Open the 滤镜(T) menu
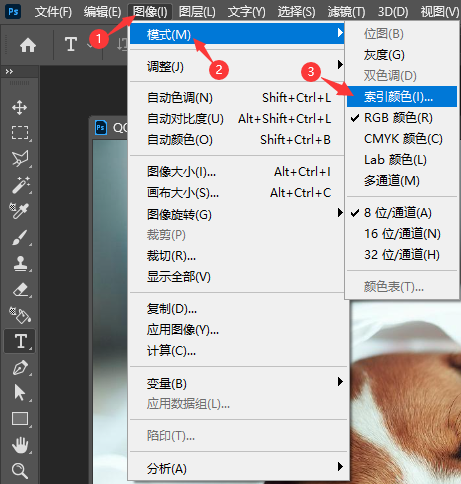Screen dimensions: 461x484 click(x=346, y=12)
